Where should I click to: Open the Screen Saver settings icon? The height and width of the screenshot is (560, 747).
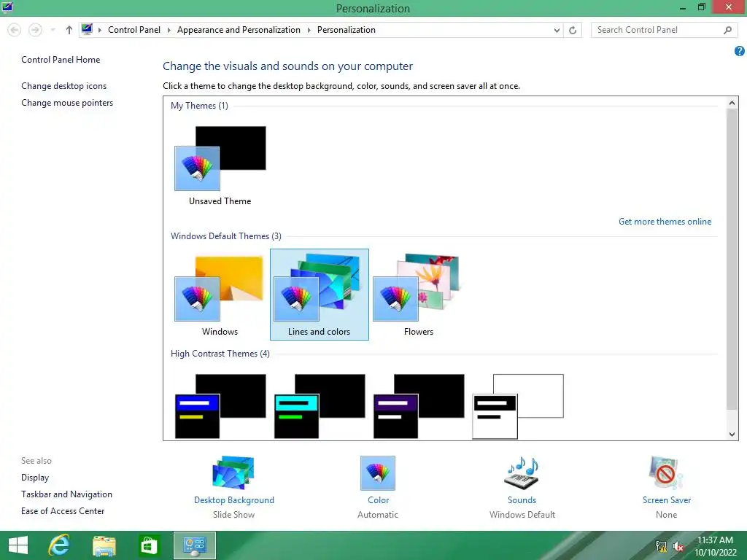coord(665,472)
